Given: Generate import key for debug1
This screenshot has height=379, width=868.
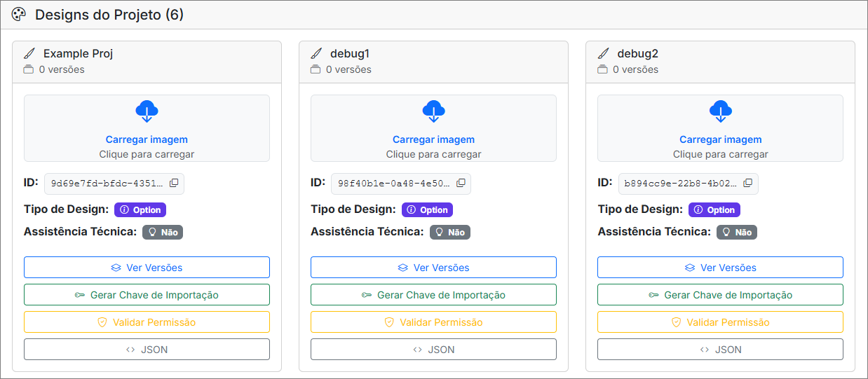Looking at the screenshot, I should click(433, 295).
